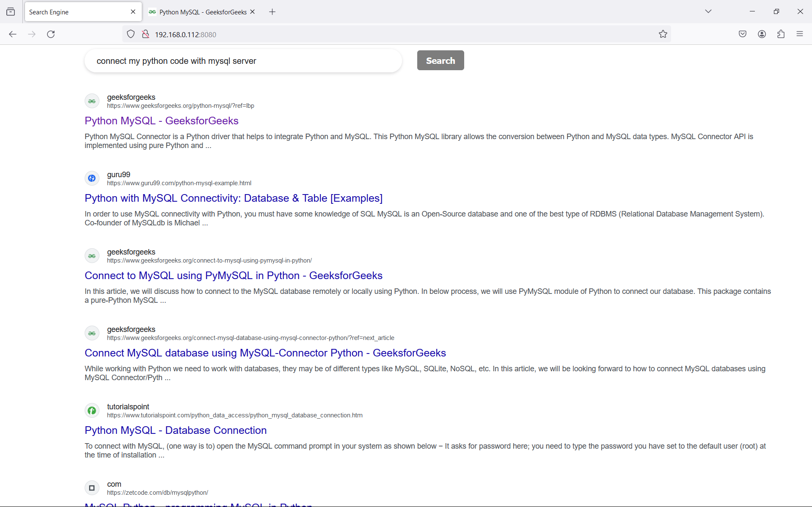812x507 pixels.
Task: Open the Save to Pocket icon
Action: click(x=743, y=34)
